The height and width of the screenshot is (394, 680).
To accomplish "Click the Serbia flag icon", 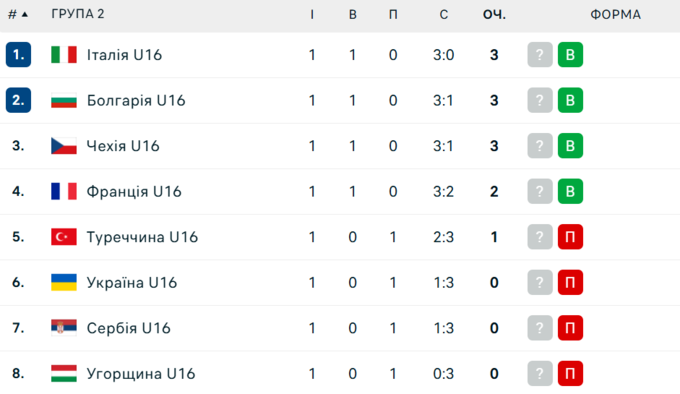I will tap(64, 328).
